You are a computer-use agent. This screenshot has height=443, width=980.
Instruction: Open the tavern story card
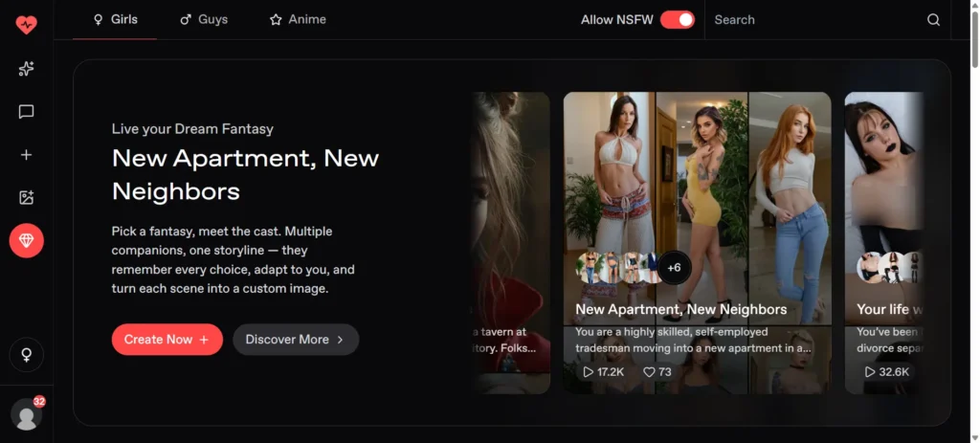pos(511,242)
